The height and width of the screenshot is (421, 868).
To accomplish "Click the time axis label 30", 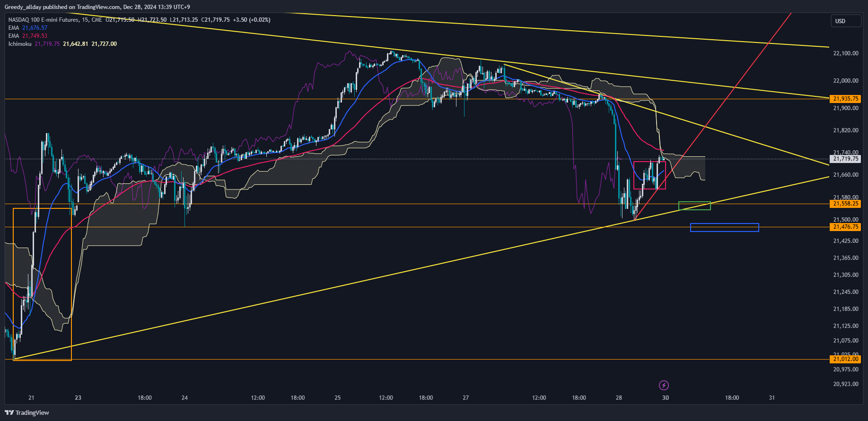I will point(666,398).
